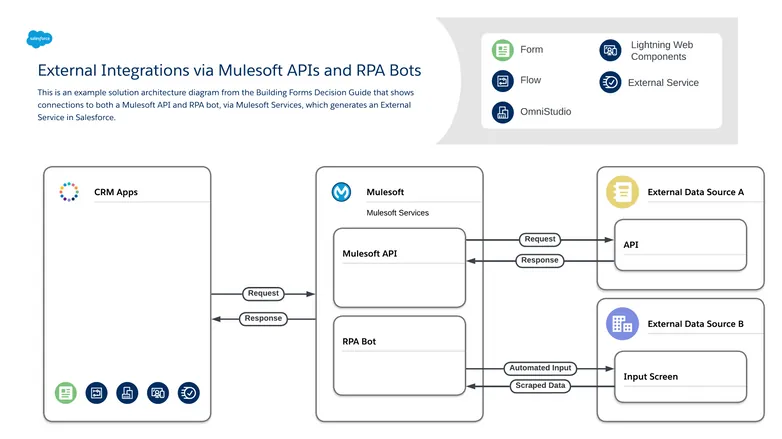Select the Flow icon in the legend
This screenshot has height=439, width=782.
(502, 81)
